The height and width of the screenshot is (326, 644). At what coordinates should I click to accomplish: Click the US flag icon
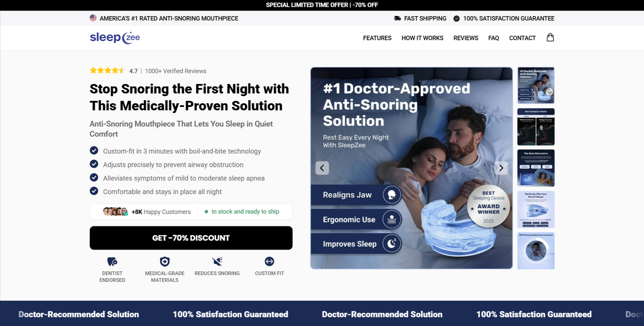pos(93,18)
